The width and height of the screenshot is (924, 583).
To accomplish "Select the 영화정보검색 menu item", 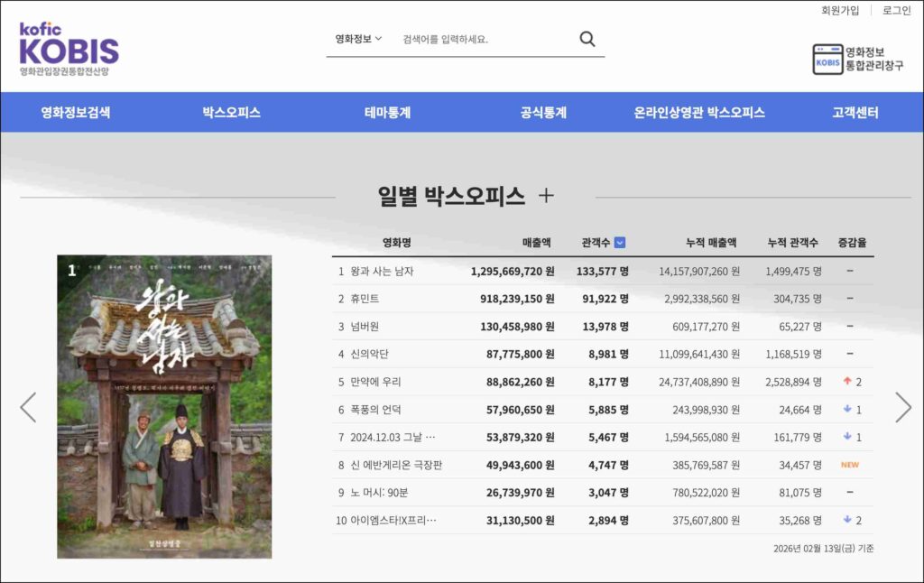I will coord(76,113).
